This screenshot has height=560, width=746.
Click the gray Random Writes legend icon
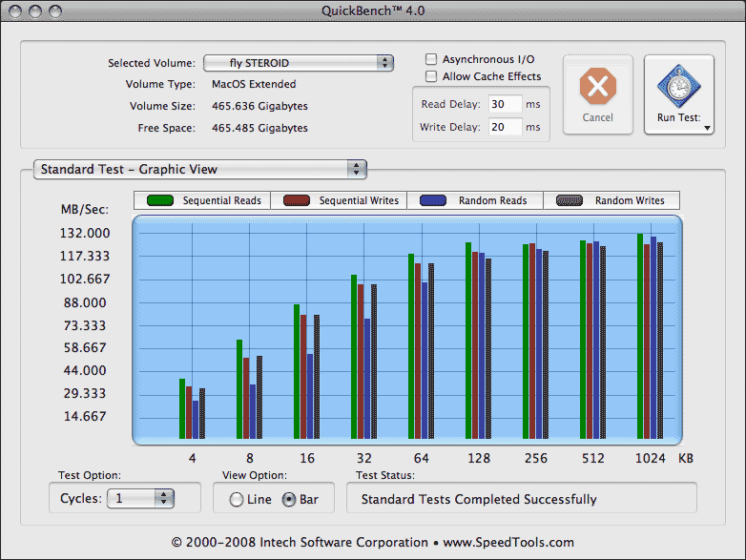(570, 200)
